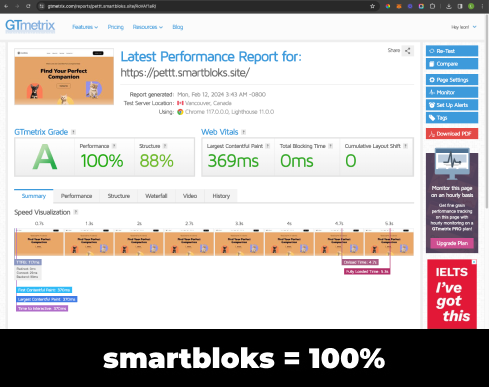This screenshot has width=489, height=387.
Task: Click help icon beside GTmetrix Grade
Action: (x=73, y=132)
